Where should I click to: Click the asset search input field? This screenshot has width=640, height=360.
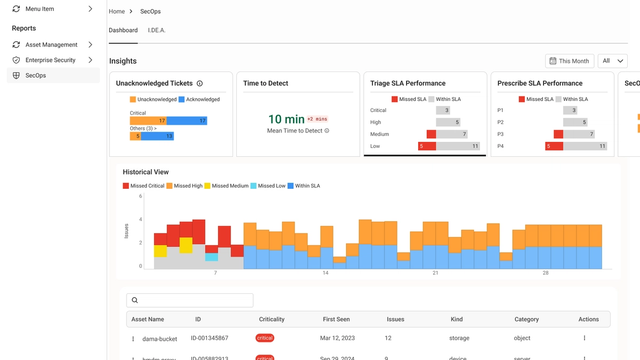190,300
